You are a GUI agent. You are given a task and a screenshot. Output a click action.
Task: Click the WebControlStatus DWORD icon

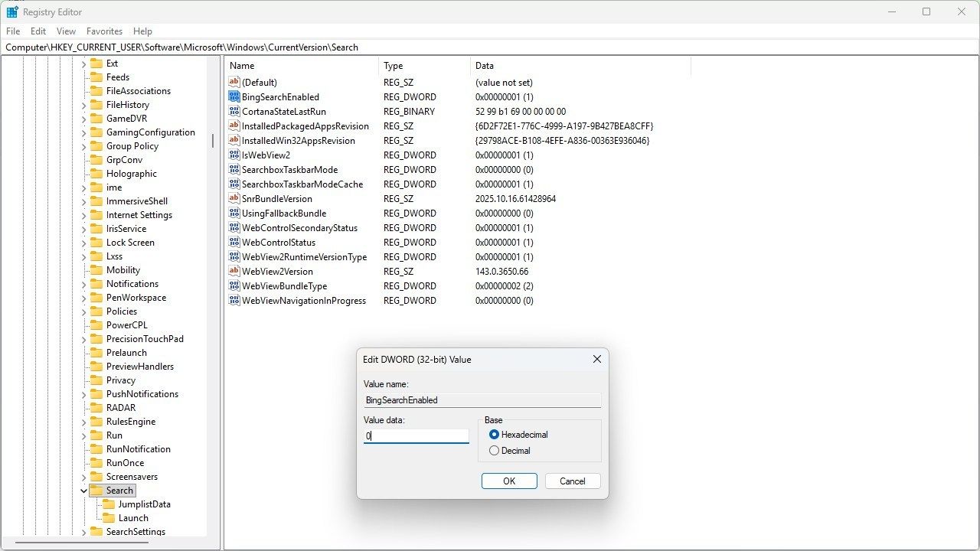pyautogui.click(x=234, y=243)
